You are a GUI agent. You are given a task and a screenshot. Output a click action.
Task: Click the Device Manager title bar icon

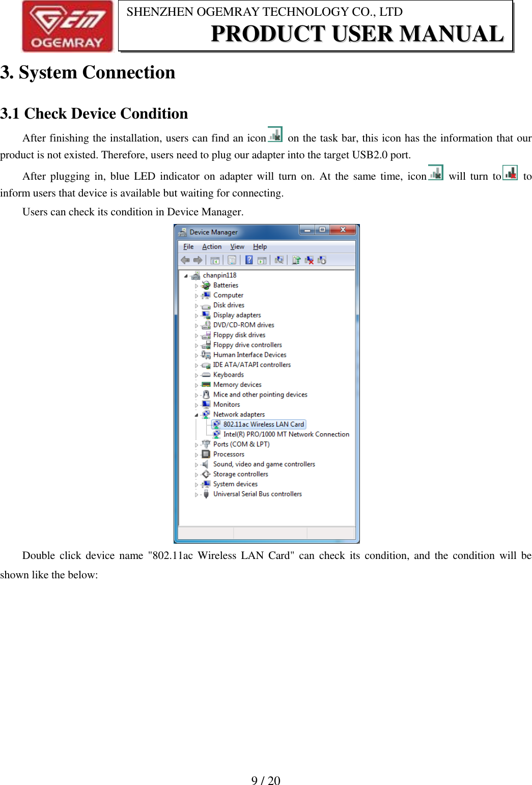[183, 232]
